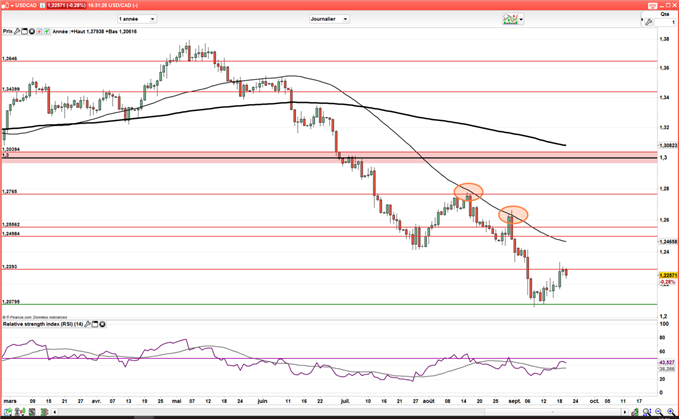The width and height of the screenshot is (679, 419).
Task: Click the 1,2646 horizontal level label
Action: click(x=10, y=58)
